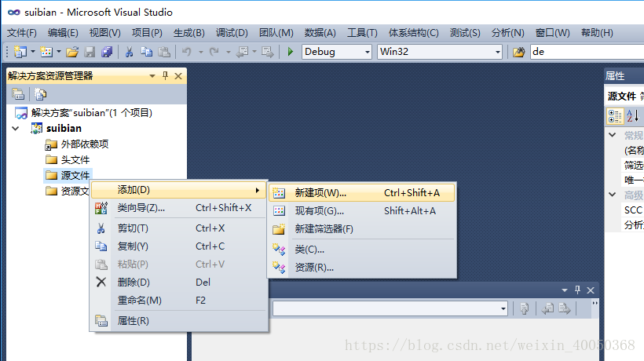Click the Undo toolbar icon

tap(187, 52)
